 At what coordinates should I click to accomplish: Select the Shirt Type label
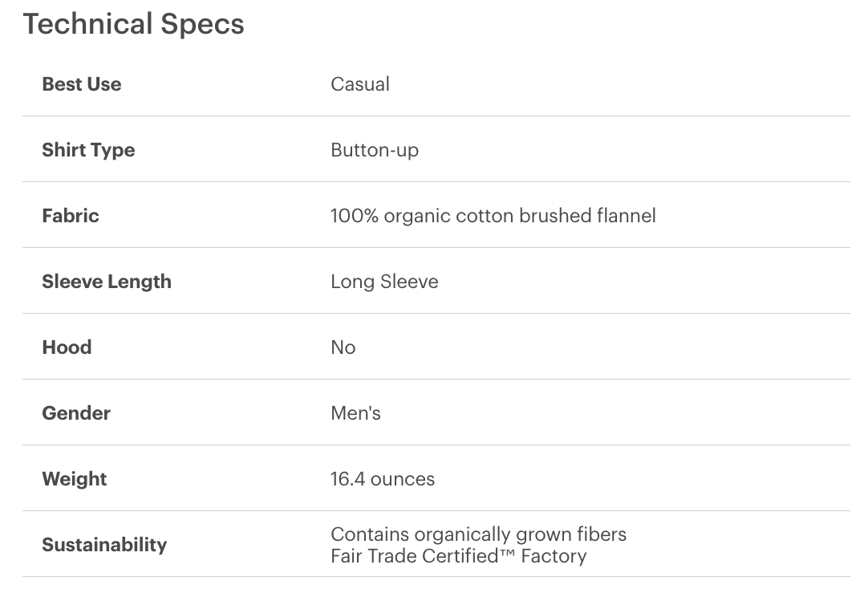click(88, 150)
